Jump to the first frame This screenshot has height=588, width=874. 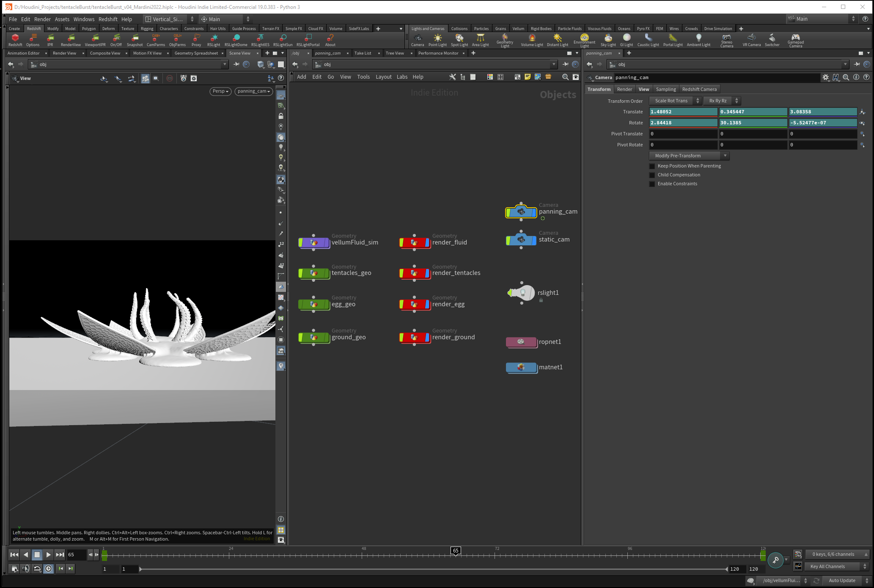coord(14,555)
